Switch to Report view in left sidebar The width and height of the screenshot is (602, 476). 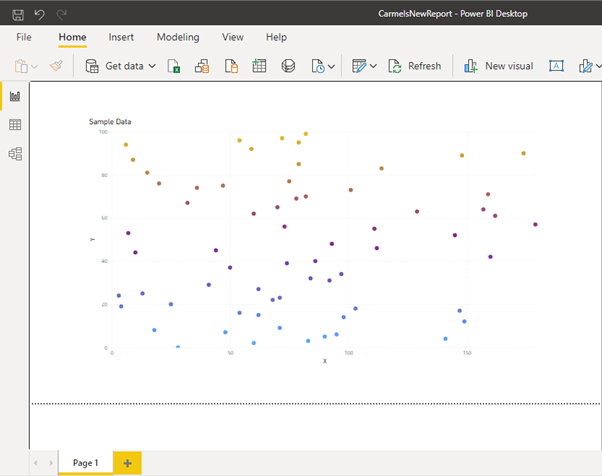(x=15, y=96)
